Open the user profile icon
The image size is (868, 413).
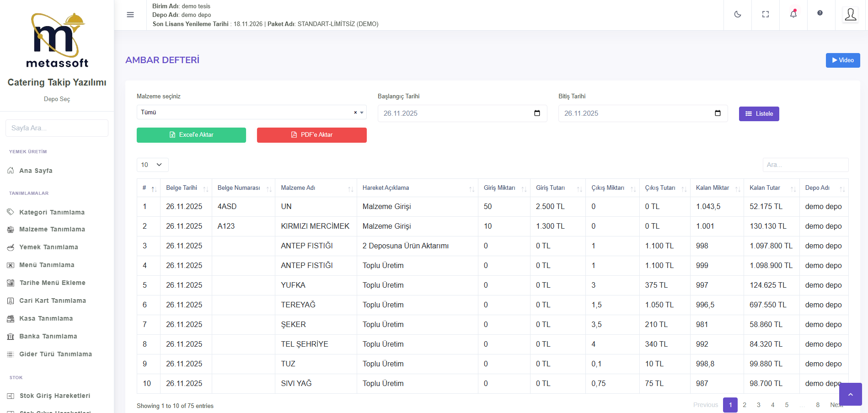coord(850,15)
